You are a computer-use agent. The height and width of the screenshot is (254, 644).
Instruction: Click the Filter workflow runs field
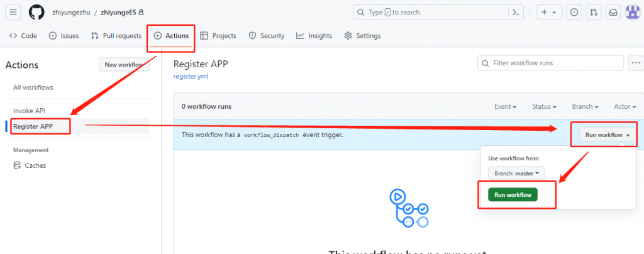550,63
